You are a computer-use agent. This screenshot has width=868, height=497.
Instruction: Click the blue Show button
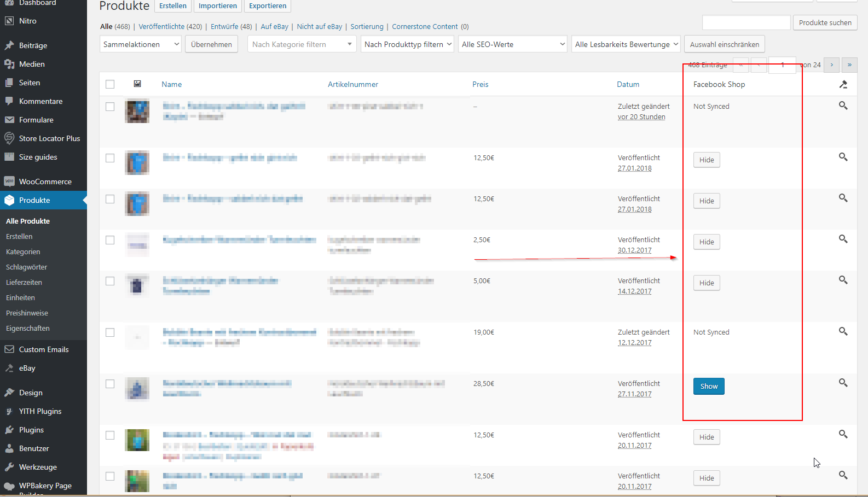709,386
